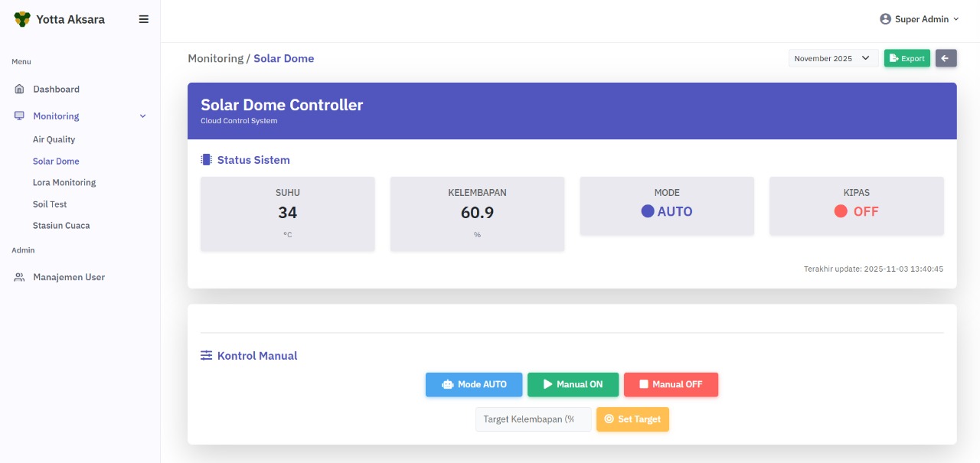Click the Status Sistem chip icon
980x463 pixels.
pyautogui.click(x=206, y=160)
